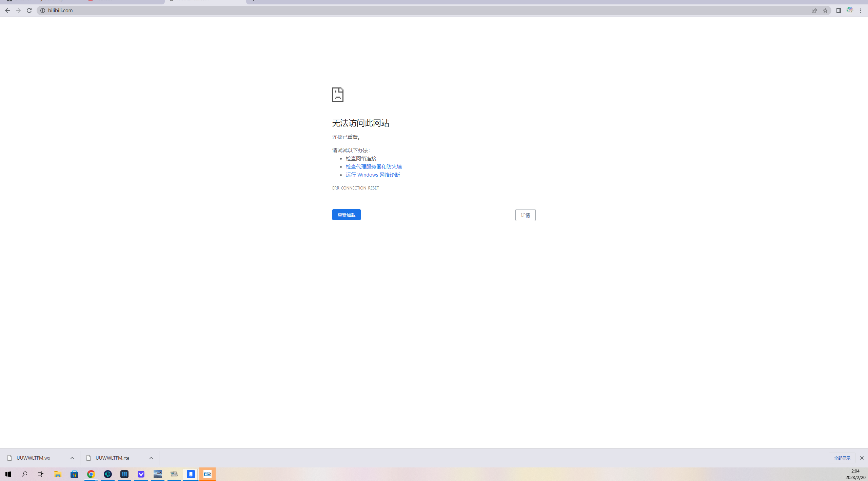Close the downloads bar
The height and width of the screenshot is (481, 868).
point(862,458)
